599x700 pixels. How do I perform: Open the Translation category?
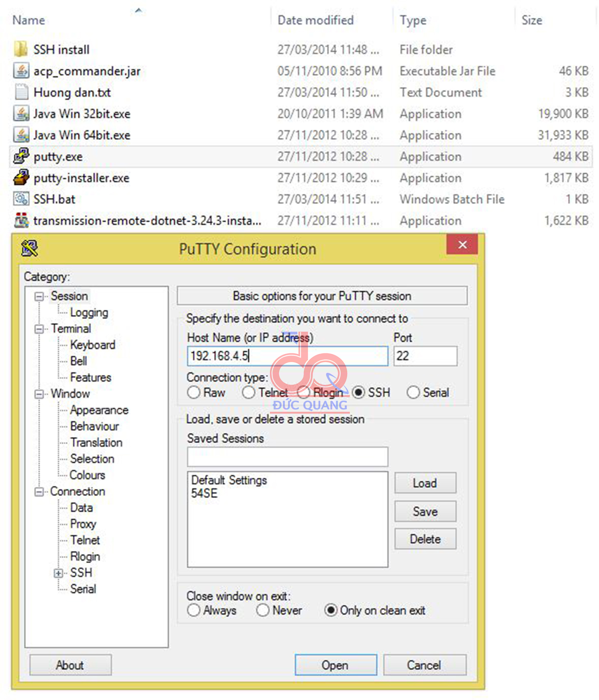click(96, 442)
